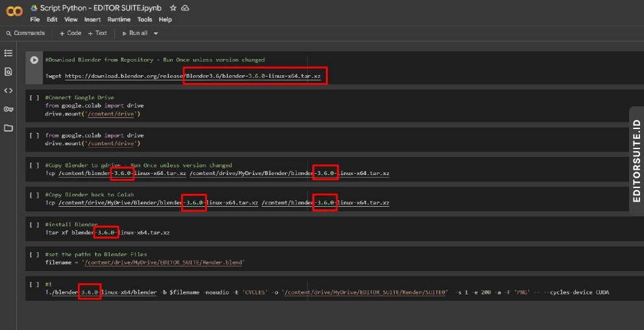The height and width of the screenshot is (330, 644).
Task: Star the notebook
Action: 173,8
